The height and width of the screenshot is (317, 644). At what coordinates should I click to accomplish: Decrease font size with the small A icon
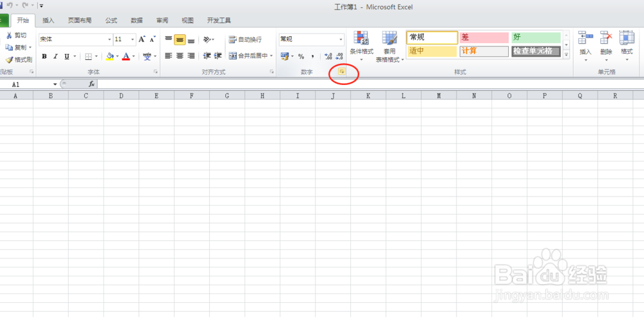(x=153, y=39)
